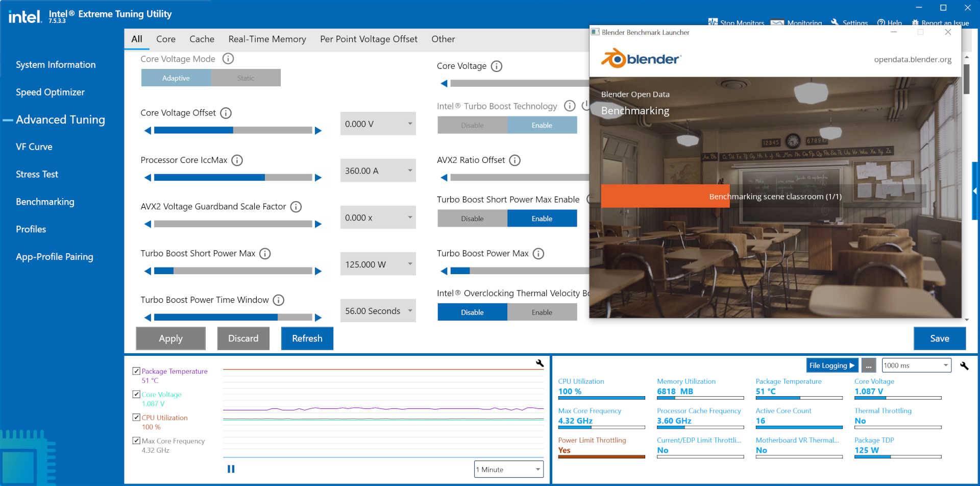
Task: Decrease Core Voltage using left arrow
Action: (444, 83)
